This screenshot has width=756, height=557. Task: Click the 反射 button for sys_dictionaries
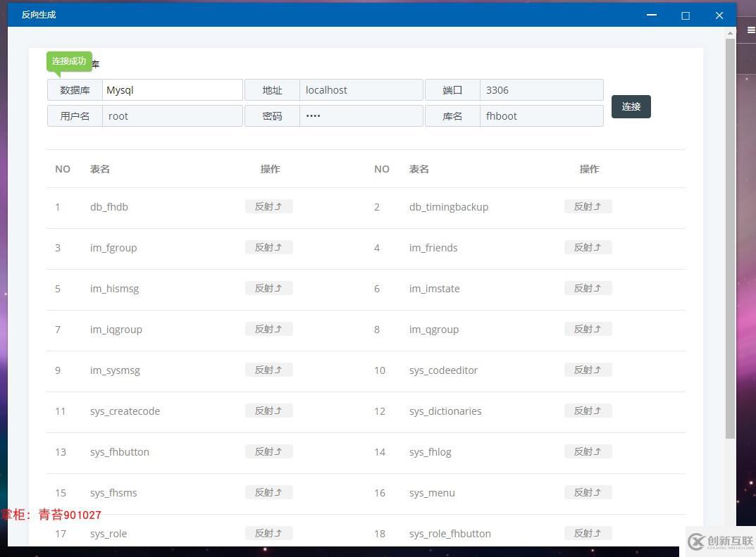coord(588,411)
